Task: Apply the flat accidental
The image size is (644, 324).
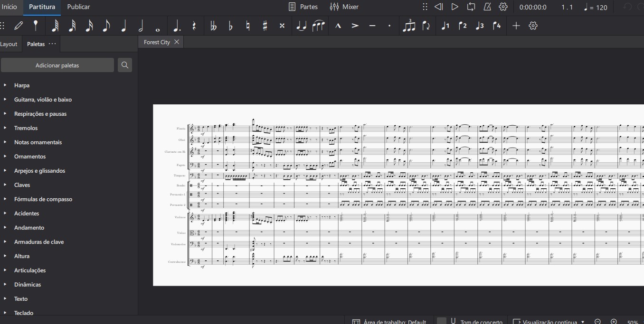Action: (231, 26)
